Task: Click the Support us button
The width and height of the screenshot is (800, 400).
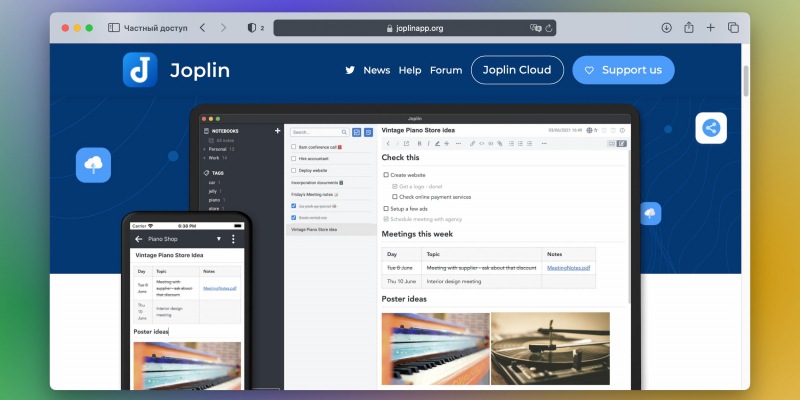Action: (623, 70)
